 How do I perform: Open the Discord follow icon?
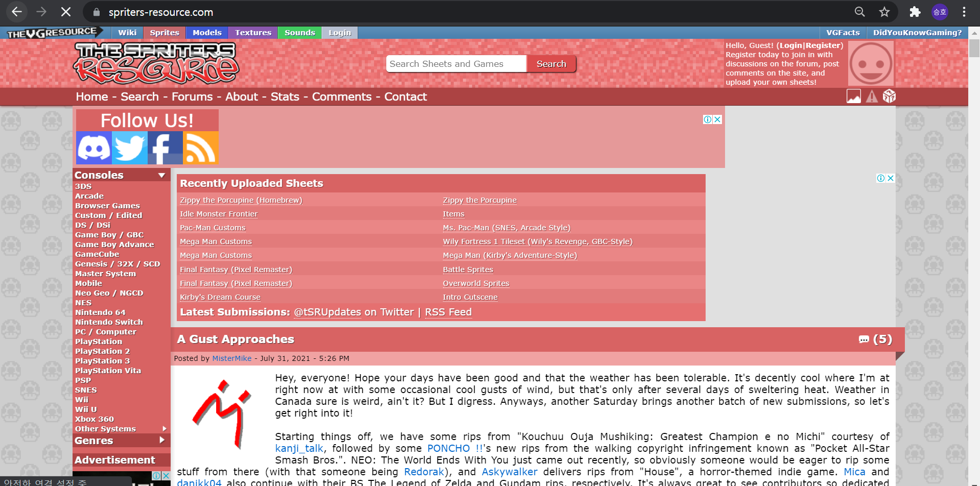(x=94, y=148)
